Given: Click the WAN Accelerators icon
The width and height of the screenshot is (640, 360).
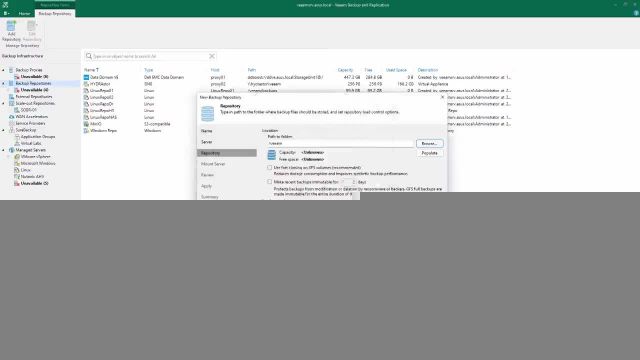Looking at the screenshot, I should click(x=11, y=117).
